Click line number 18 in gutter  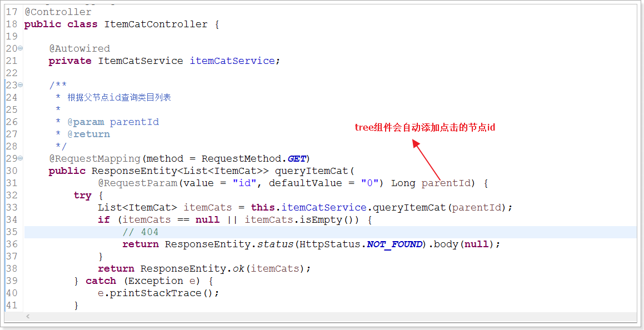(12, 24)
